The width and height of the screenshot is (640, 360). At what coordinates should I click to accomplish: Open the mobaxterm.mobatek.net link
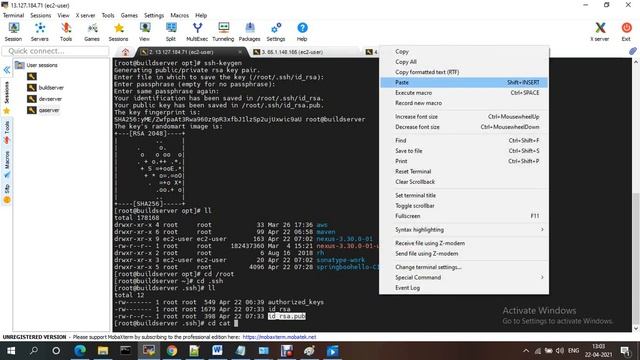(280, 337)
